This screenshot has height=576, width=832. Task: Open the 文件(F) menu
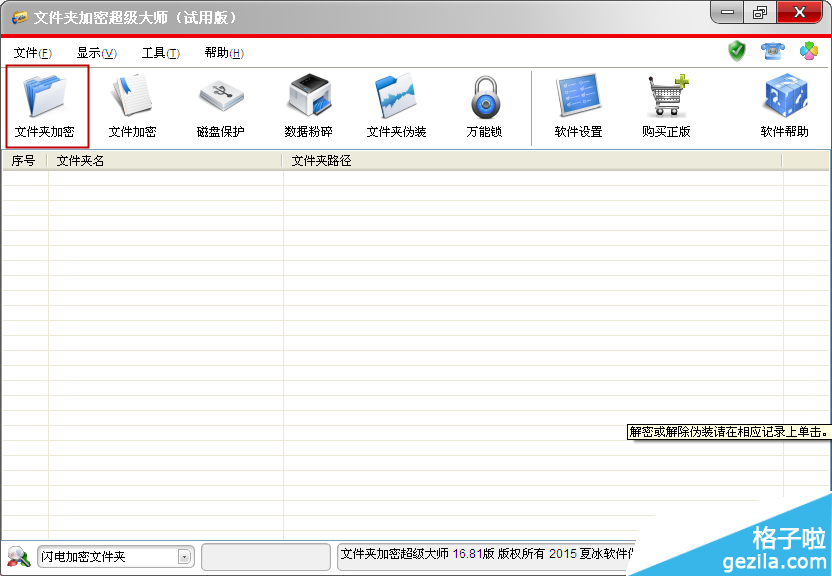pyautogui.click(x=33, y=53)
